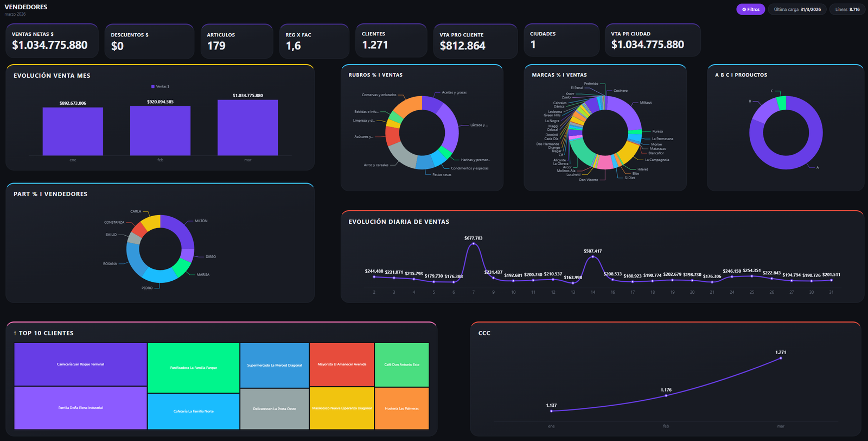Select the Hostería Las Palmeras tile
868x441 pixels.
(401, 408)
